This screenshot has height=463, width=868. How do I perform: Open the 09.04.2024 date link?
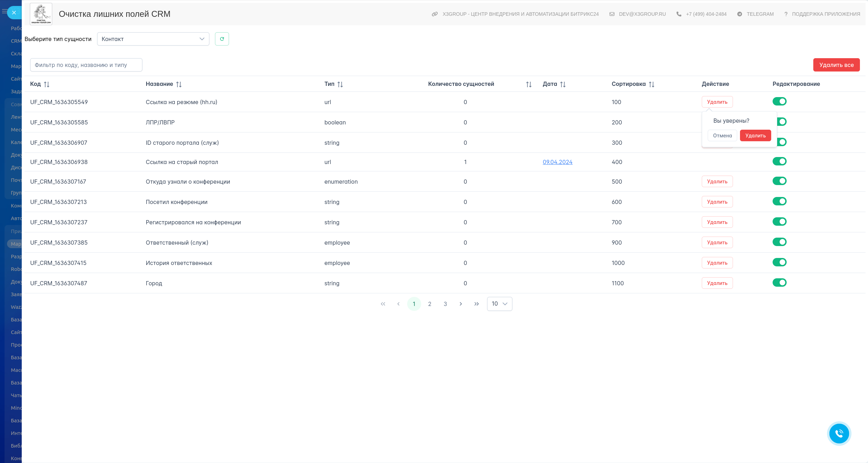[557, 162]
